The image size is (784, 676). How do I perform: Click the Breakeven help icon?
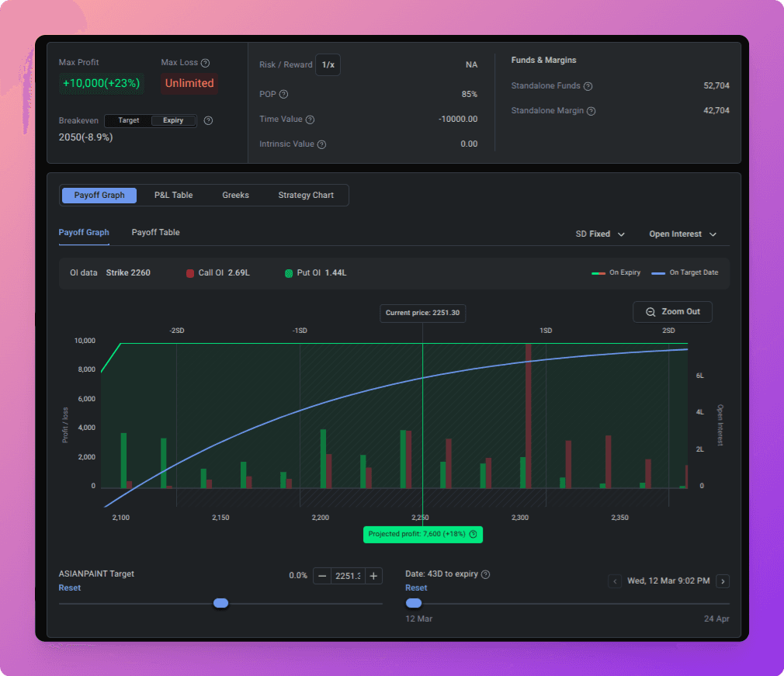(x=209, y=120)
